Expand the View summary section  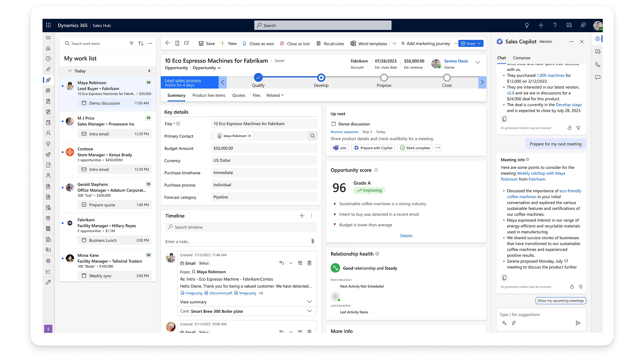(309, 302)
